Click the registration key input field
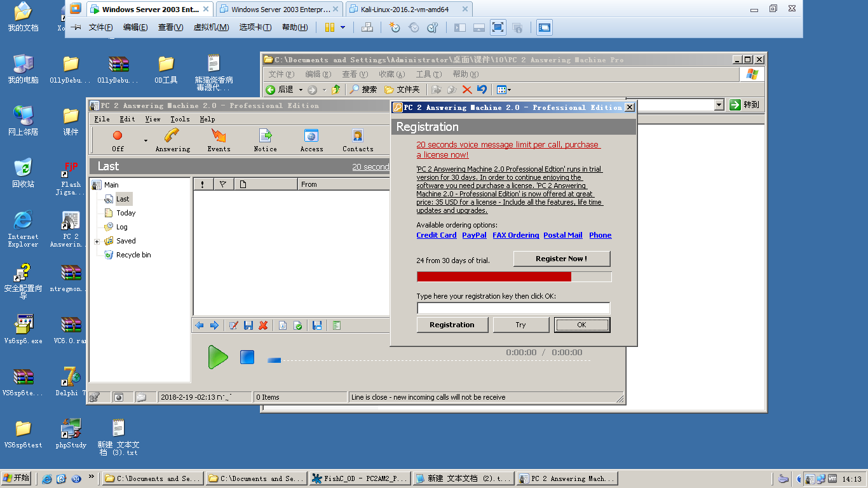 point(513,308)
